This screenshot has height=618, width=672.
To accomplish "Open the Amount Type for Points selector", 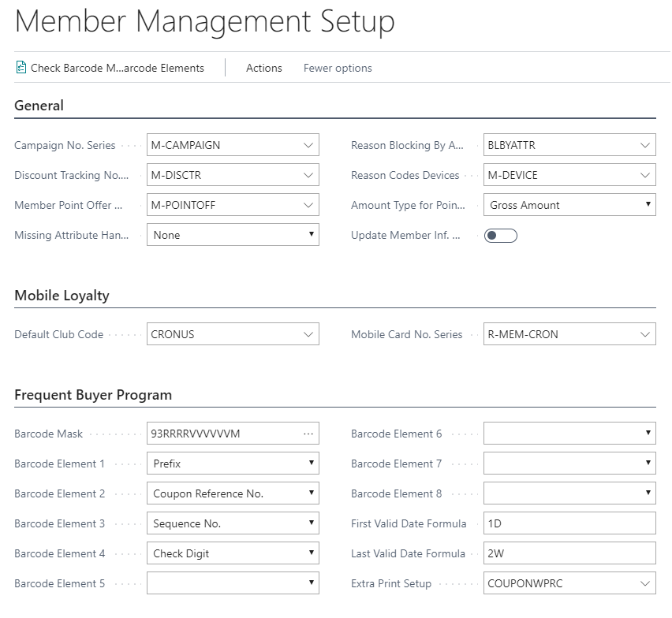I will click(x=569, y=205).
